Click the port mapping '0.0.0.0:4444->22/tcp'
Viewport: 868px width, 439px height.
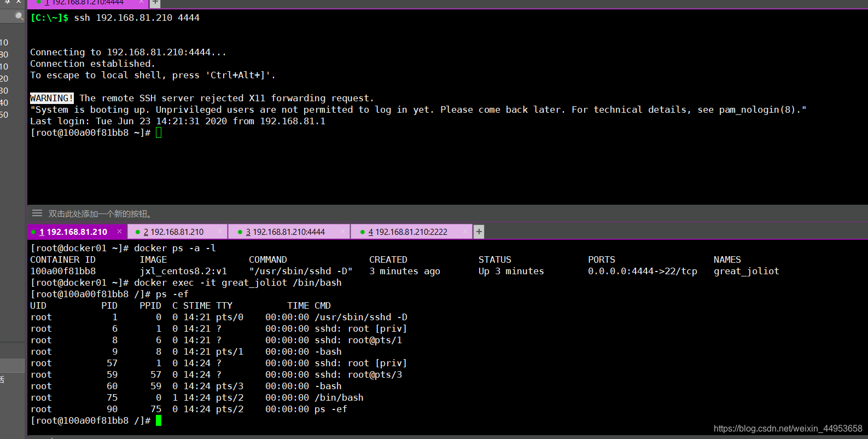pyautogui.click(x=643, y=271)
